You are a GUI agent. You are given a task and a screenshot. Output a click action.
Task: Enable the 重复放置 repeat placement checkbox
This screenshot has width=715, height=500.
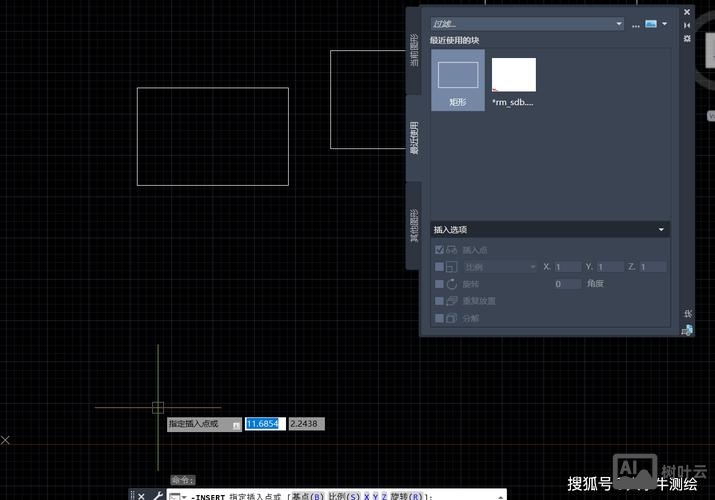439,301
